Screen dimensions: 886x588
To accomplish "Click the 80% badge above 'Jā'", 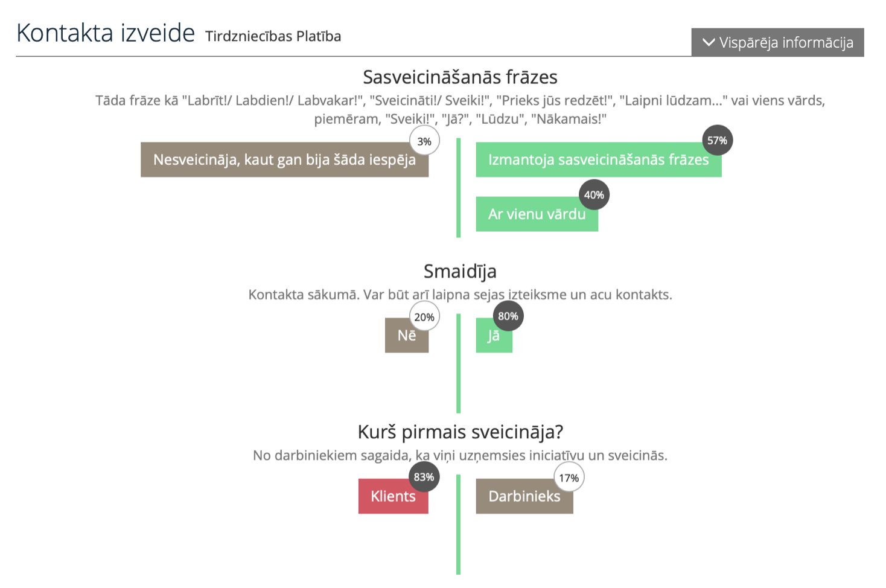I will [508, 315].
